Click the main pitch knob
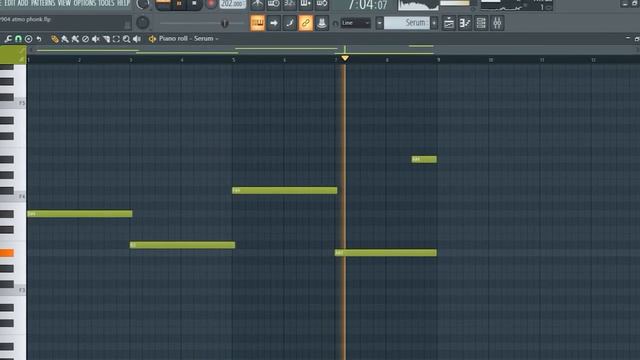640x360 pixels. (142, 23)
